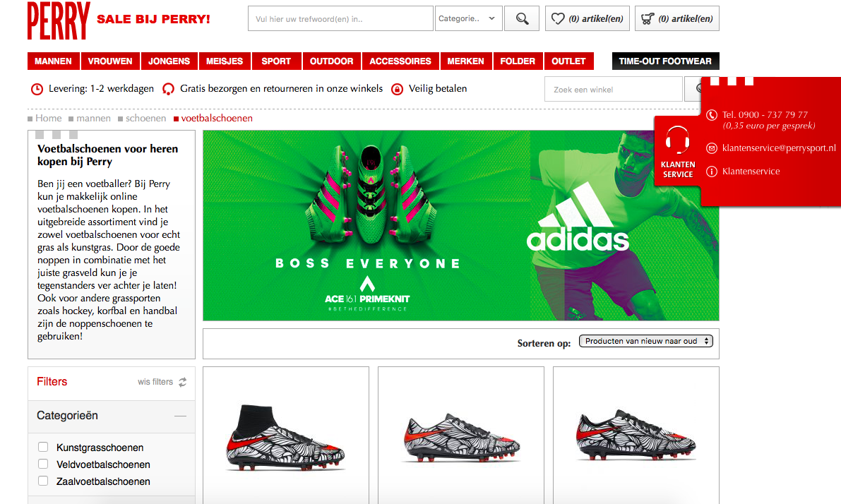
Task: Open the first high-top football shoe product
Action: tap(286, 438)
